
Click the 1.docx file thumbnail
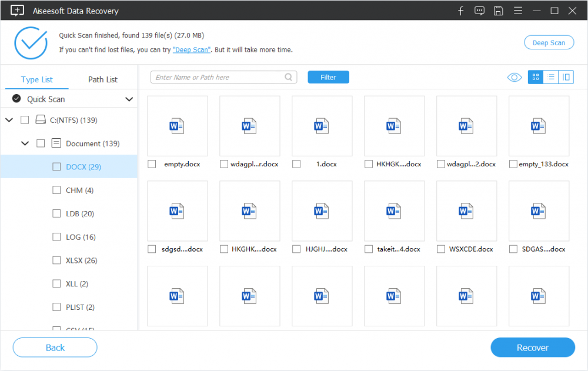pos(322,126)
